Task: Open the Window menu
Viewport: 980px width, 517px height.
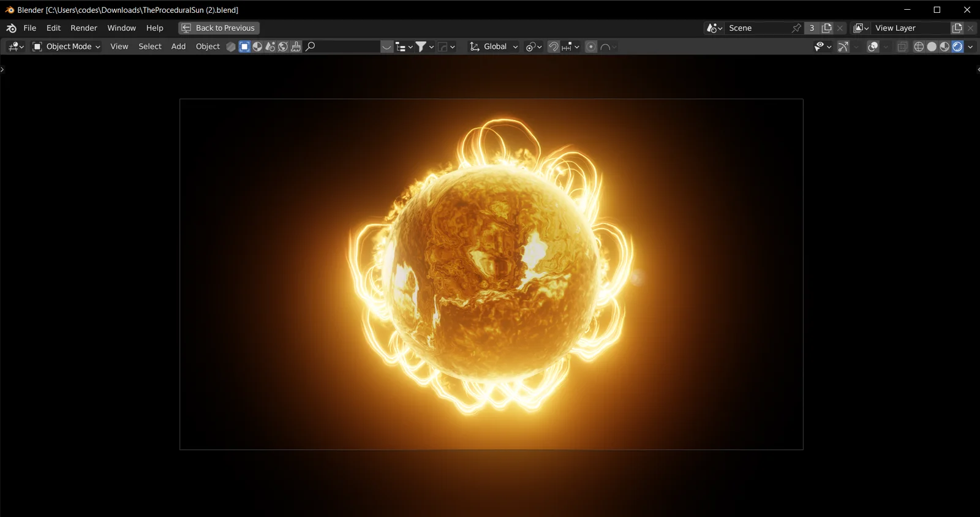Action: click(121, 28)
